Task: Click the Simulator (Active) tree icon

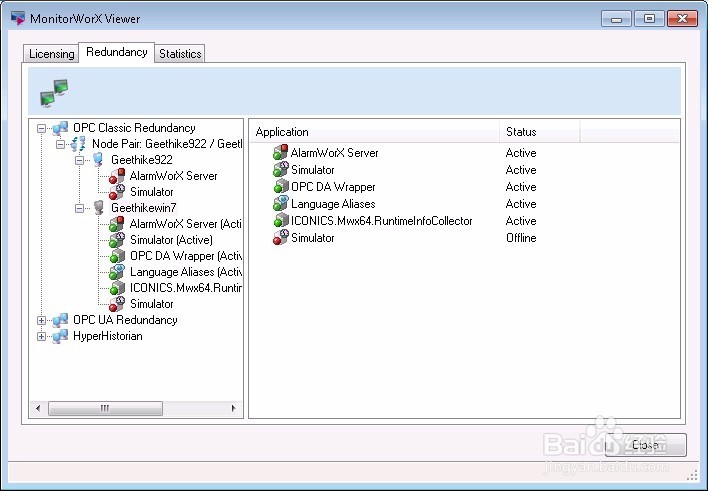Action: [117, 240]
